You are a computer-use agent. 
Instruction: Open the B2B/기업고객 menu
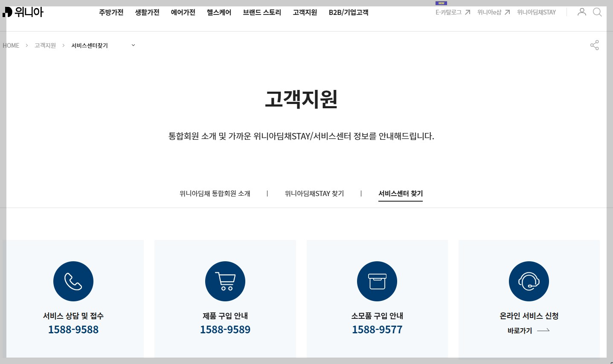[349, 12]
